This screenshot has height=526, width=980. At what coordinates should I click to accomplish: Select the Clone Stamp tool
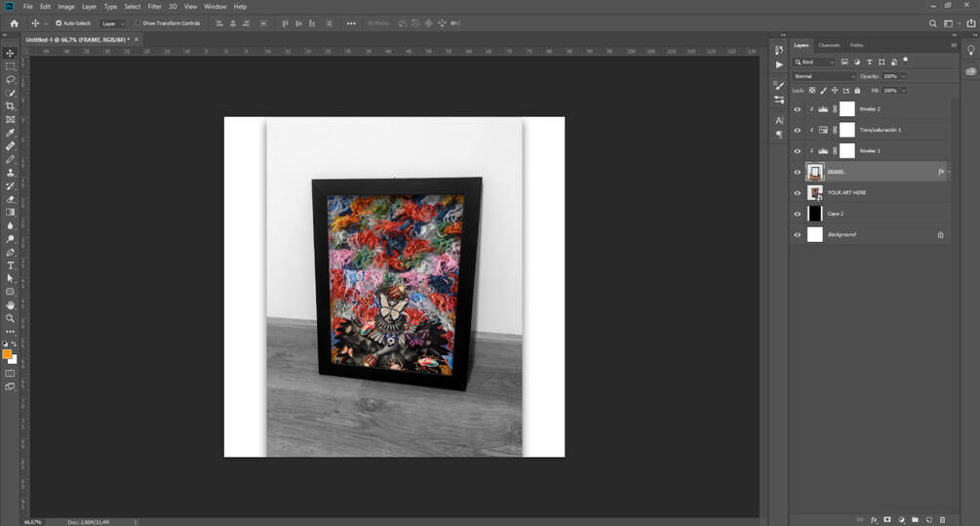[10, 172]
